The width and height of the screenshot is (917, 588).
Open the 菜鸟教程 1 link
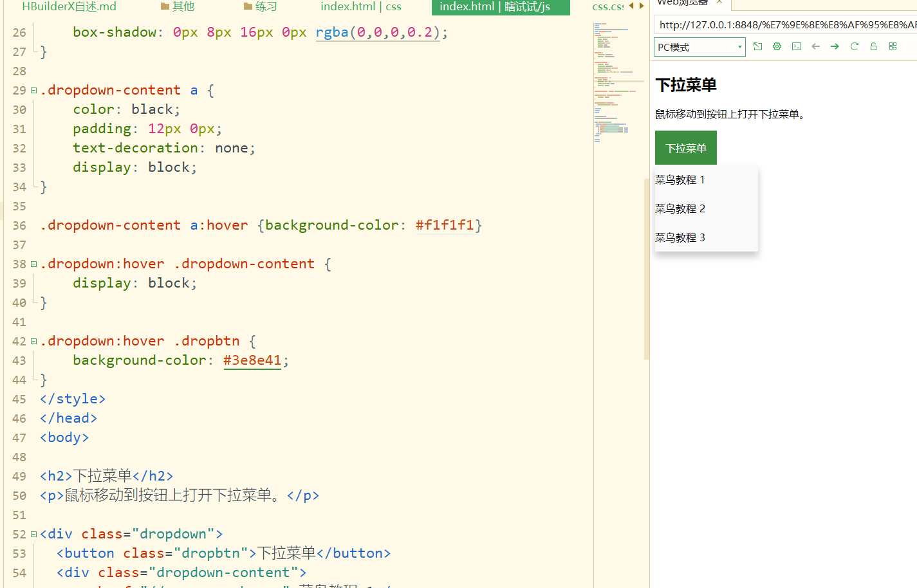(680, 179)
